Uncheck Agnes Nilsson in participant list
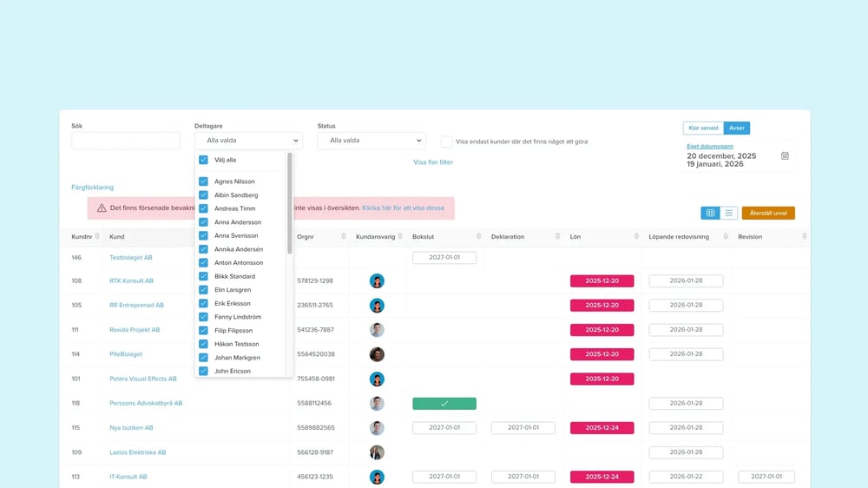Viewport: 868px width, 488px height. 203,181
